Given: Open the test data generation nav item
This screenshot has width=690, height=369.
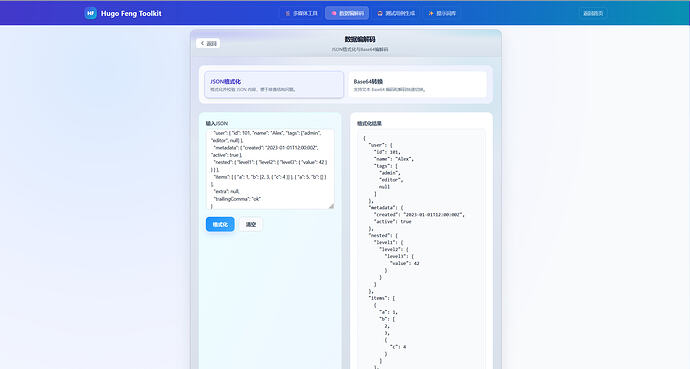Looking at the screenshot, I should (396, 14).
